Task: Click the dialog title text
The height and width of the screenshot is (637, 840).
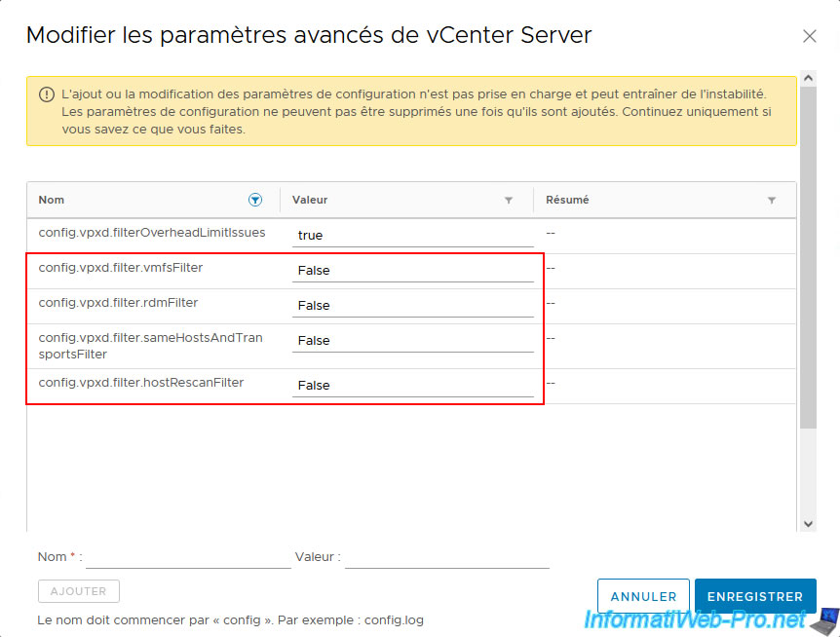Action: [x=309, y=35]
